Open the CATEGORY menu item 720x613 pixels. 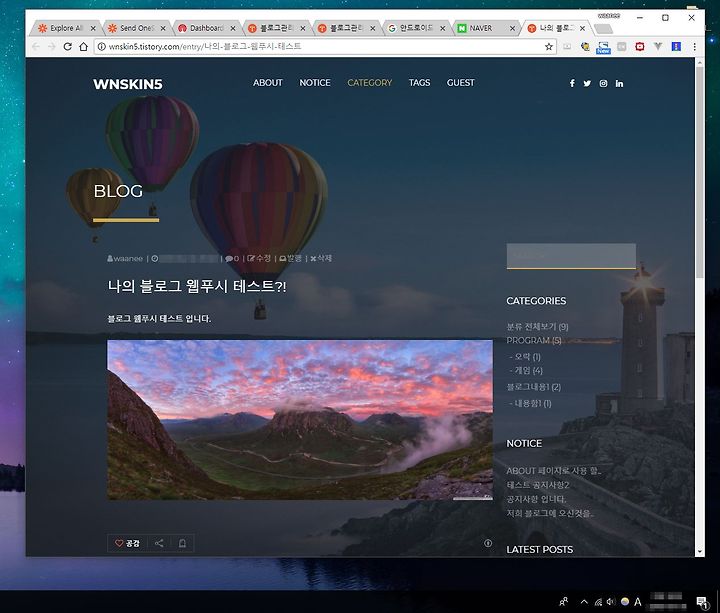[370, 83]
